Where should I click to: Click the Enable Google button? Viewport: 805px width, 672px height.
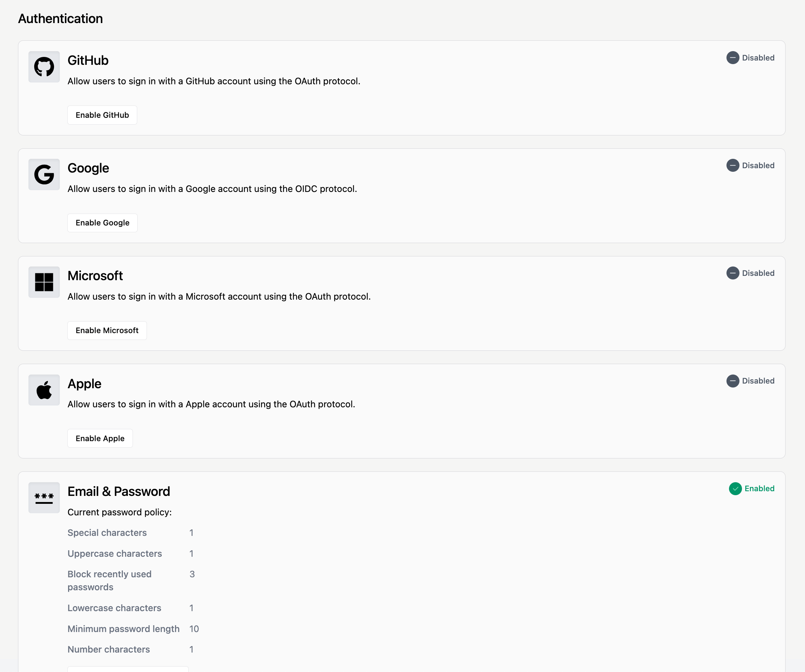click(102, 222)
